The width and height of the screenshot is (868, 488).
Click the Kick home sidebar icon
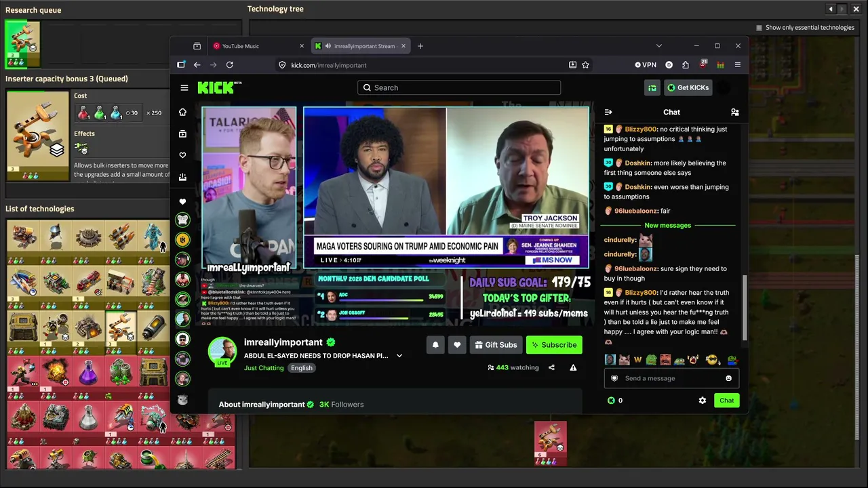tap(182, 113)
